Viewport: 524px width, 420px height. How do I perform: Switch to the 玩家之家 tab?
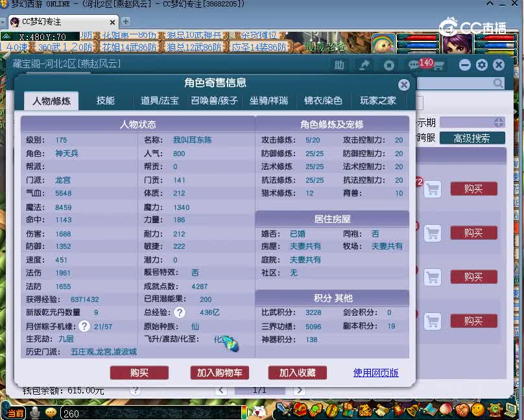click(378, 100)
